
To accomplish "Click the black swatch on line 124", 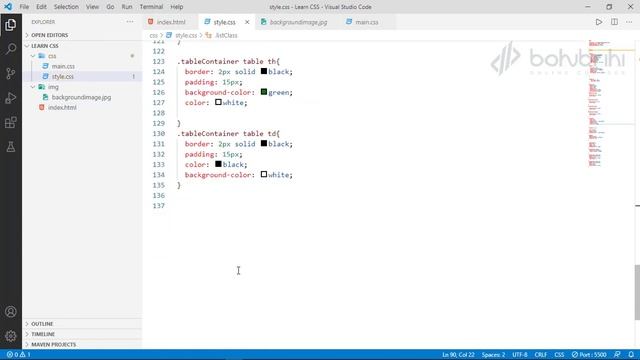I will [264, 71].
